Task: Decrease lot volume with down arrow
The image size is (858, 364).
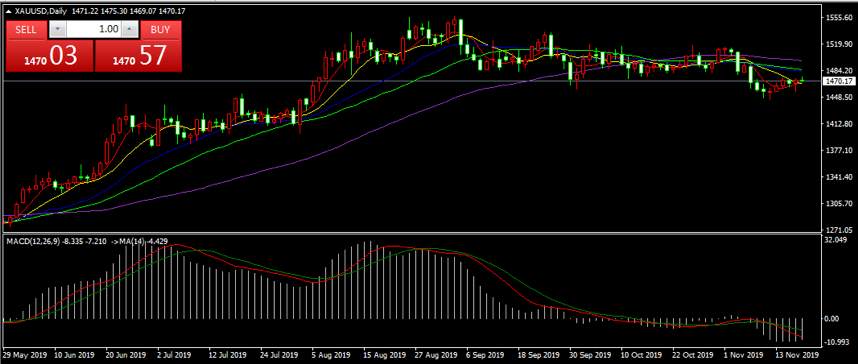Action: 58,30
